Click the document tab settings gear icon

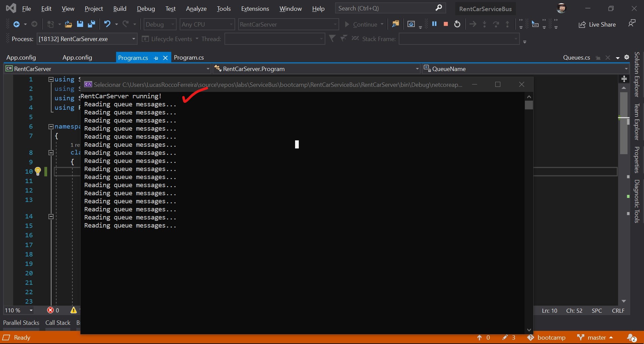coord(627,57)
